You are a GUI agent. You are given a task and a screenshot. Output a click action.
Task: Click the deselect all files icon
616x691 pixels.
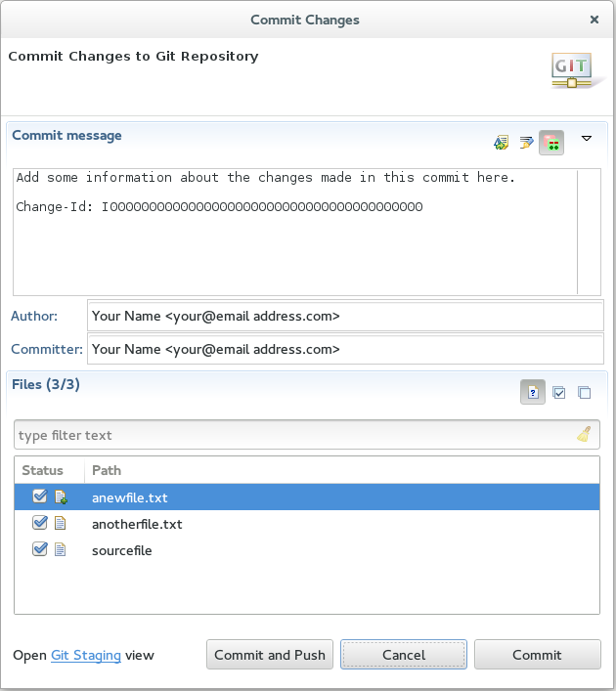pyautogui.click(x=585, y=392)
